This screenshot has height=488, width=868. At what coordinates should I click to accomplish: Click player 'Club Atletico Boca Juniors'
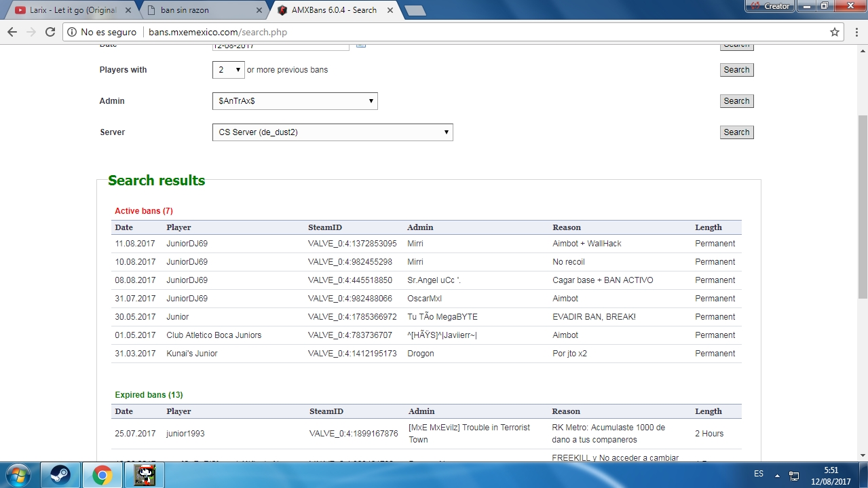click(214, 335)
